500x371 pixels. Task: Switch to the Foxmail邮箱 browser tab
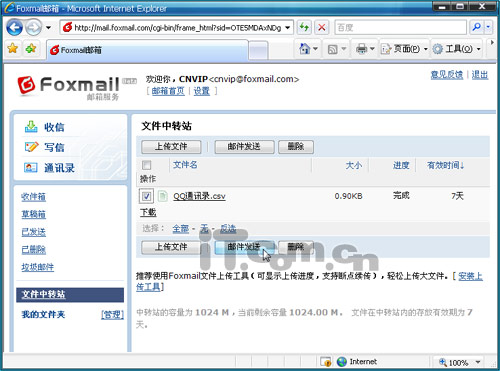[x=147, y=50]
